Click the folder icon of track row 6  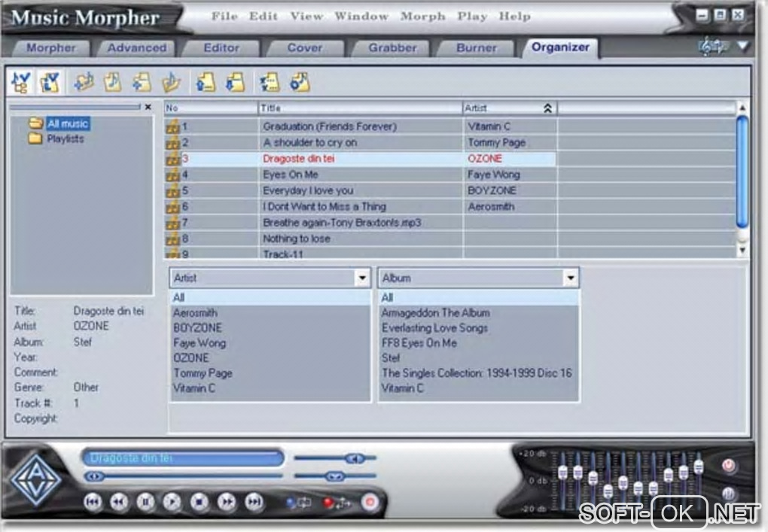coord(172,208)
